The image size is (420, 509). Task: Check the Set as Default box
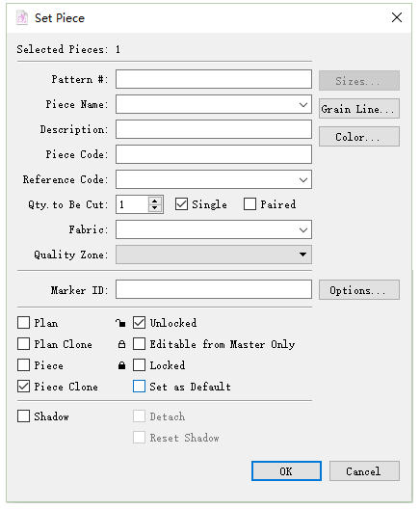[139, 387]
